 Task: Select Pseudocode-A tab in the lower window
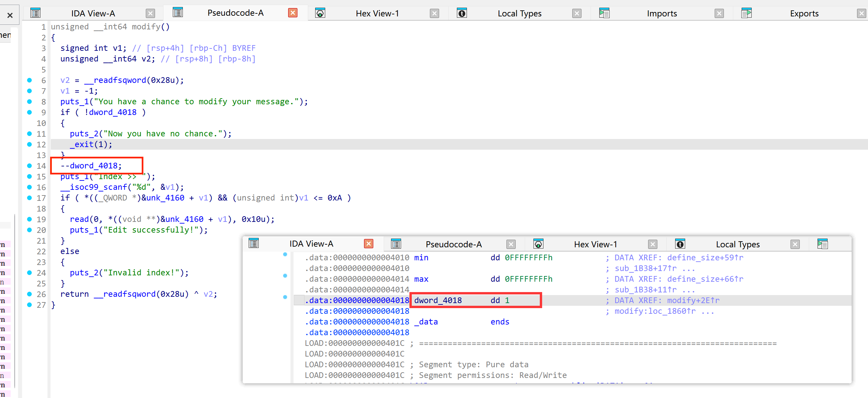tap(454, 244)
